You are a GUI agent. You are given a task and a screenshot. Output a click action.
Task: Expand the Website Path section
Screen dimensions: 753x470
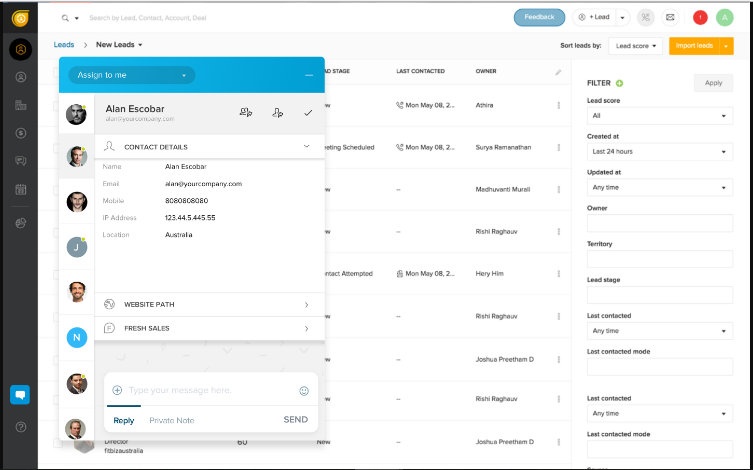coord(210,304)
